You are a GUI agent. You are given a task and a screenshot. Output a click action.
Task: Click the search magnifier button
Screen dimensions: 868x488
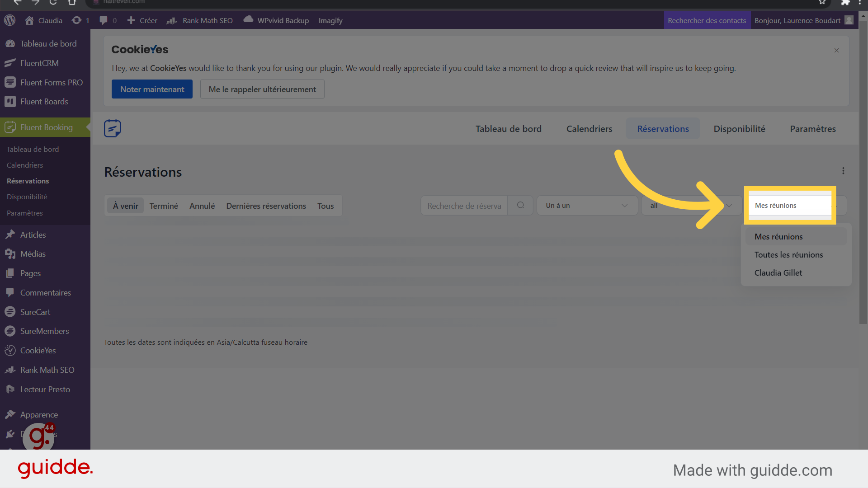pos(520,206)
